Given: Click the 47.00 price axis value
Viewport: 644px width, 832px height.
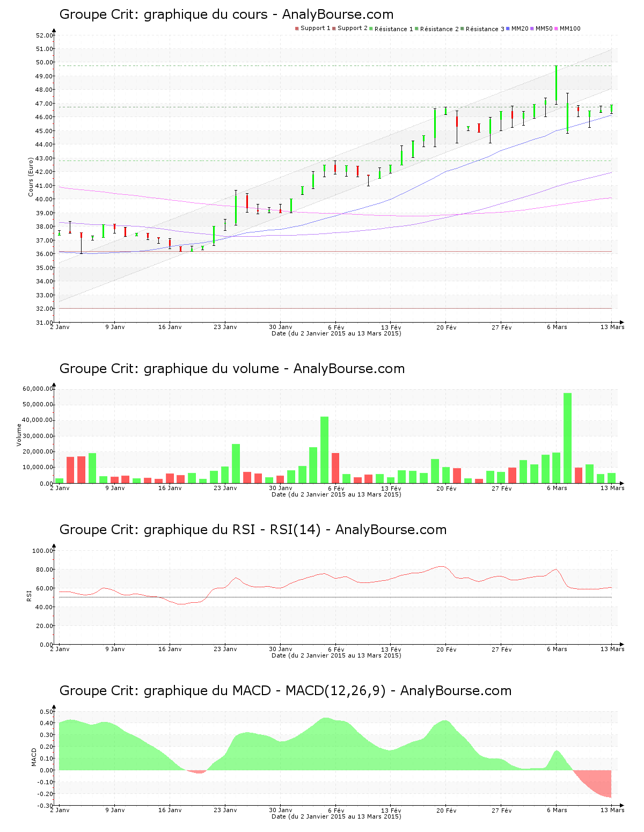Looking at the screenshot, I should [44, 104].
